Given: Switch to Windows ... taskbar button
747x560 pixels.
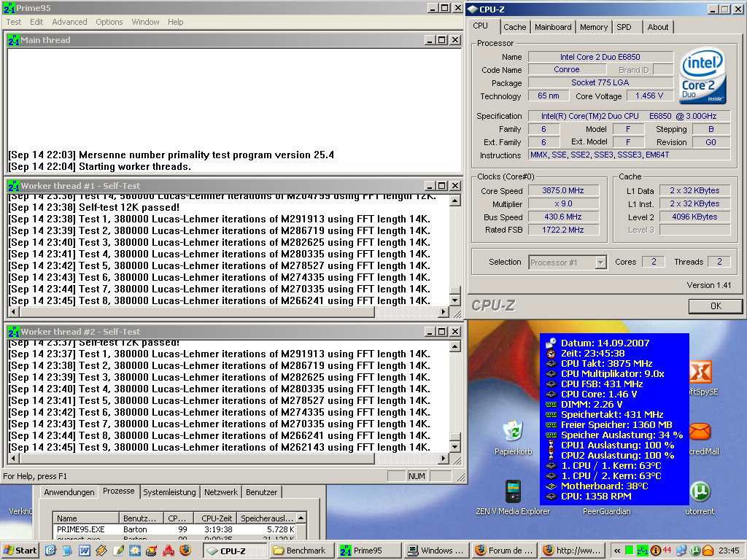Looking at the screenshot, I should click(x=436, y=551).
